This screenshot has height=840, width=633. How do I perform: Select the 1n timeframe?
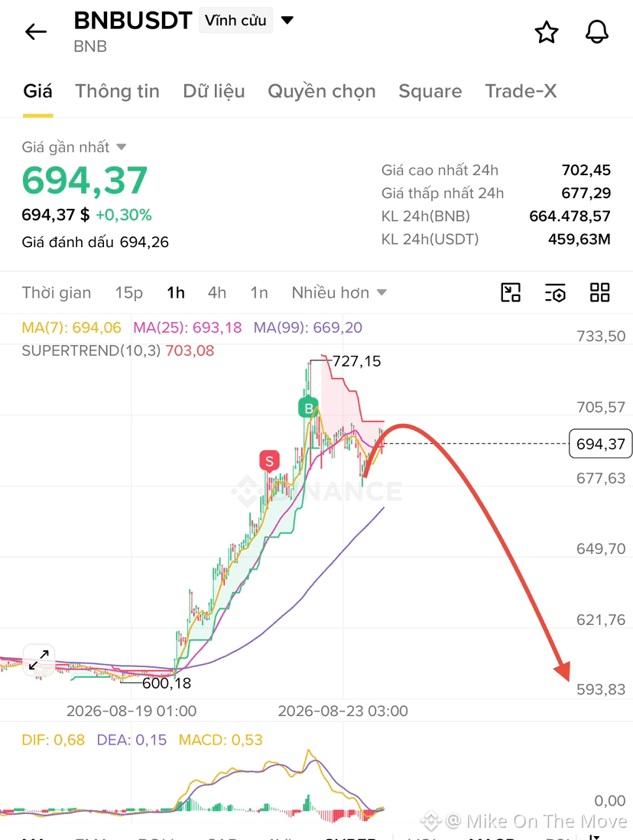(x=259, y=292)
